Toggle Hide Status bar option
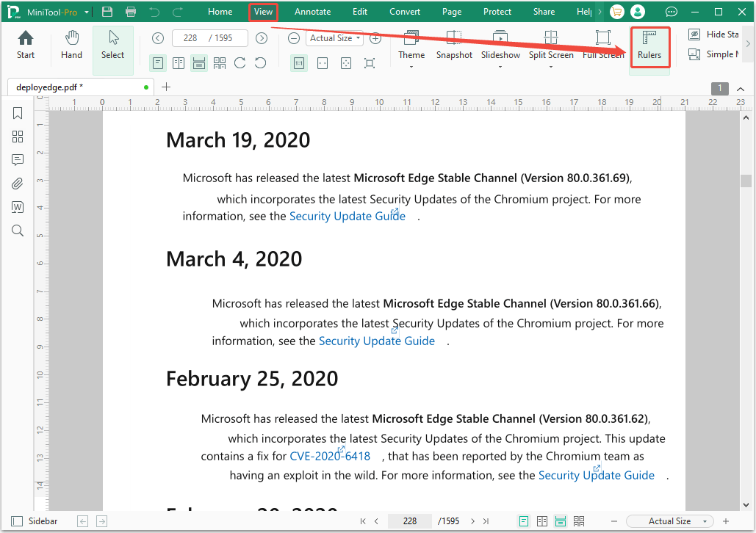 click(x=713, y=35)
